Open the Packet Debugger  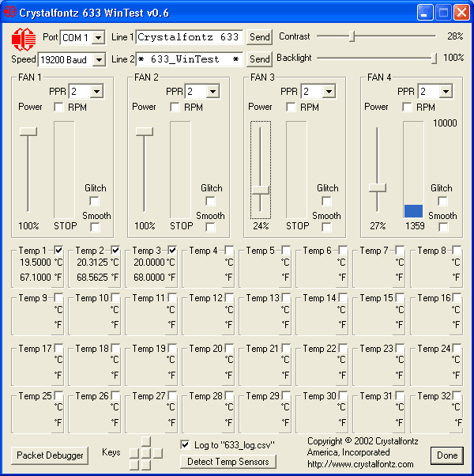click(x=50, y=455)
